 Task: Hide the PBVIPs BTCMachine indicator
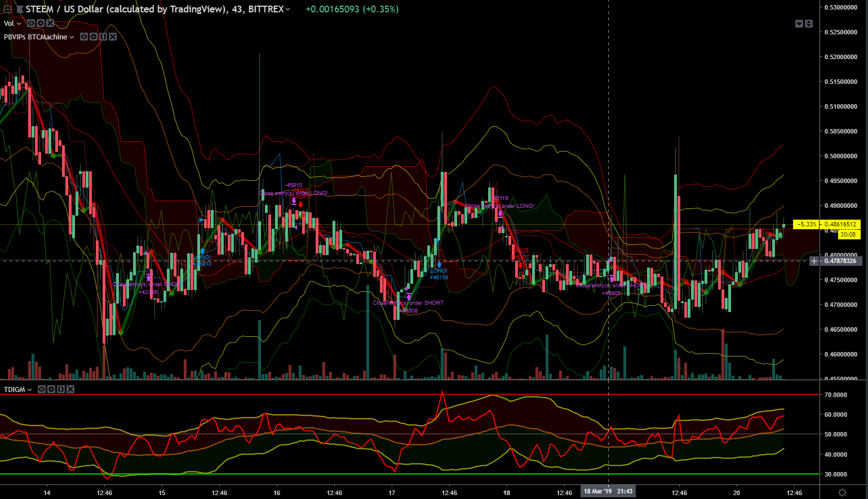(x=84, y=37)
